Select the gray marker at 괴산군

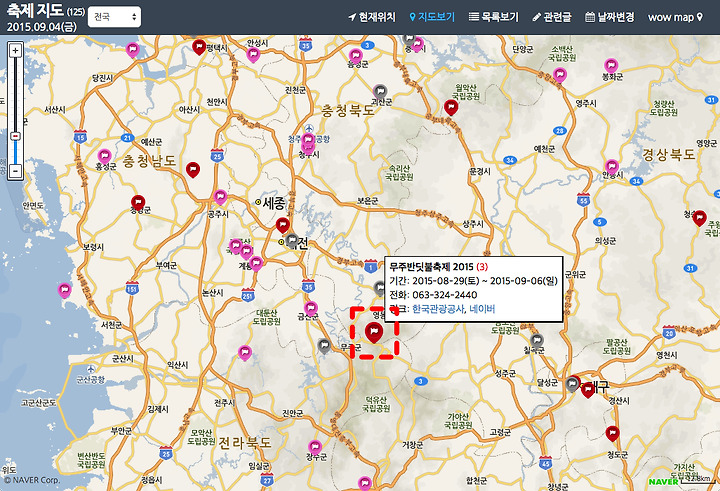[380, 92]
